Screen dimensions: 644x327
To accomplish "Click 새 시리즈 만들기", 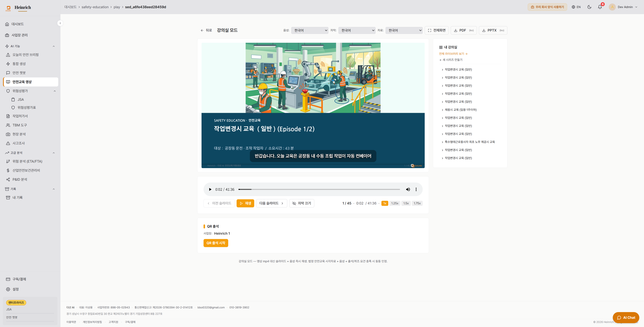I will click(451, 60).
